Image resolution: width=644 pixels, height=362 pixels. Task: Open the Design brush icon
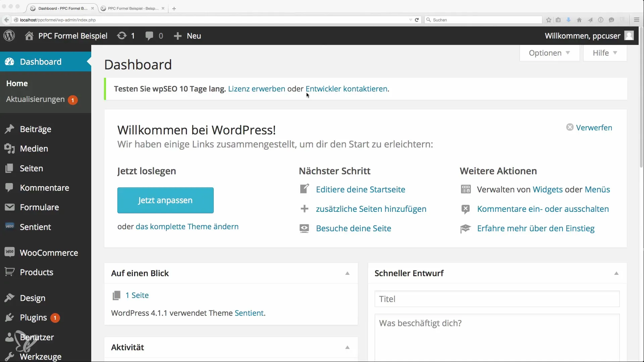(x=9, y=298)
